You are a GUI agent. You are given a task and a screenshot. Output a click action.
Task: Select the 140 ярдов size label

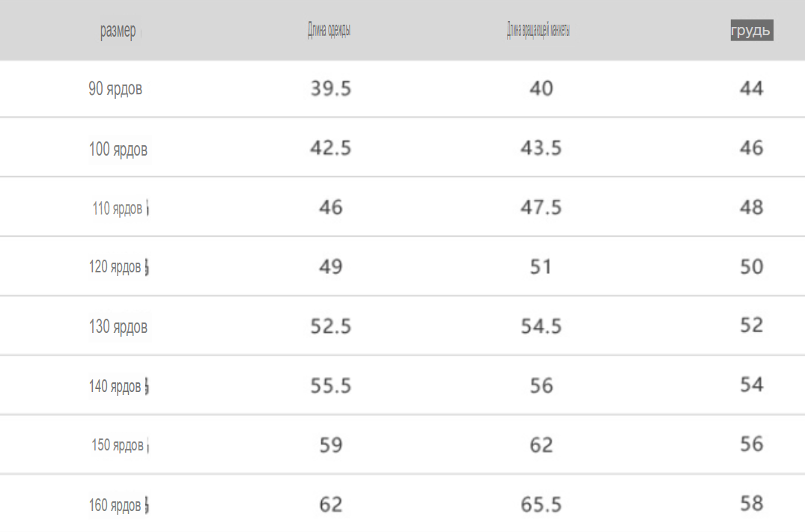(115, 386)
